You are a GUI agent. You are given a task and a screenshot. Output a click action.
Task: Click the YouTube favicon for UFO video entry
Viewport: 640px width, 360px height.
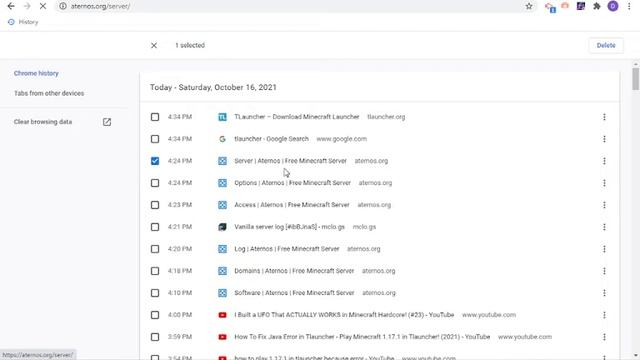[x=222, y=315]
